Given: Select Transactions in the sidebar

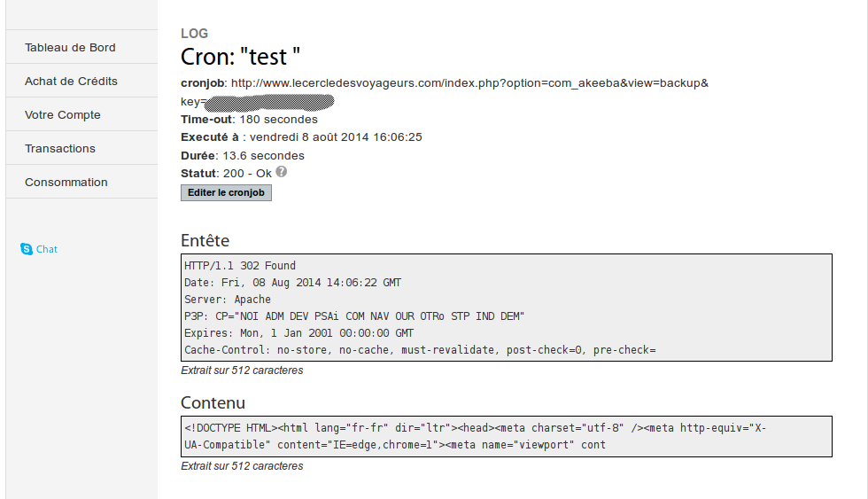Looking at the screenshot, I should click(x=60, y=149).
